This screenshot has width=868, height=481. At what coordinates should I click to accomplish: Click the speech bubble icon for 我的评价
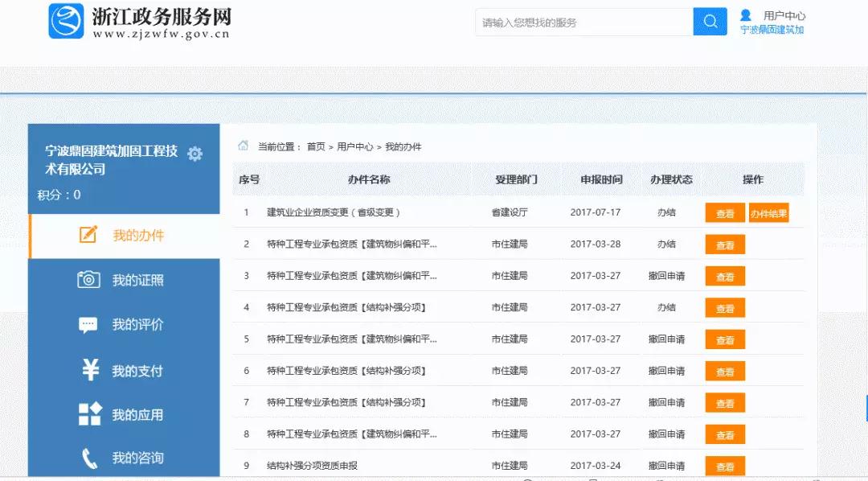(88, 325)
